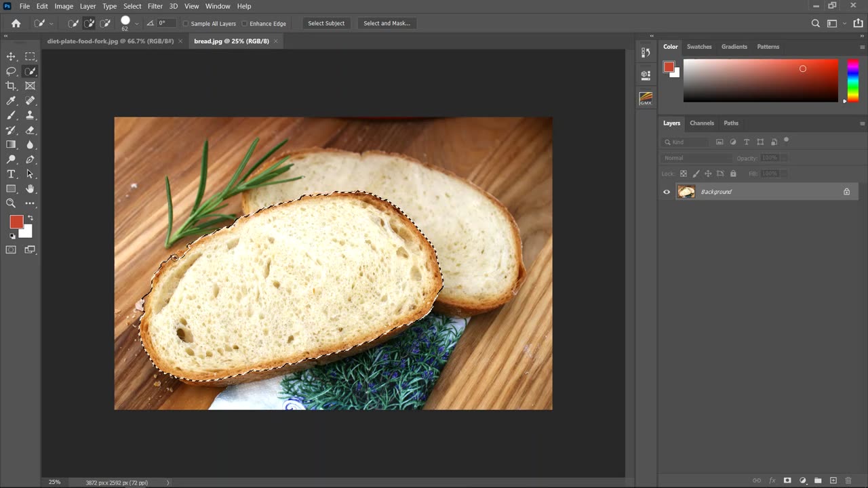
Task: Pick a color in the Color panel field
Action: (760, 81)
